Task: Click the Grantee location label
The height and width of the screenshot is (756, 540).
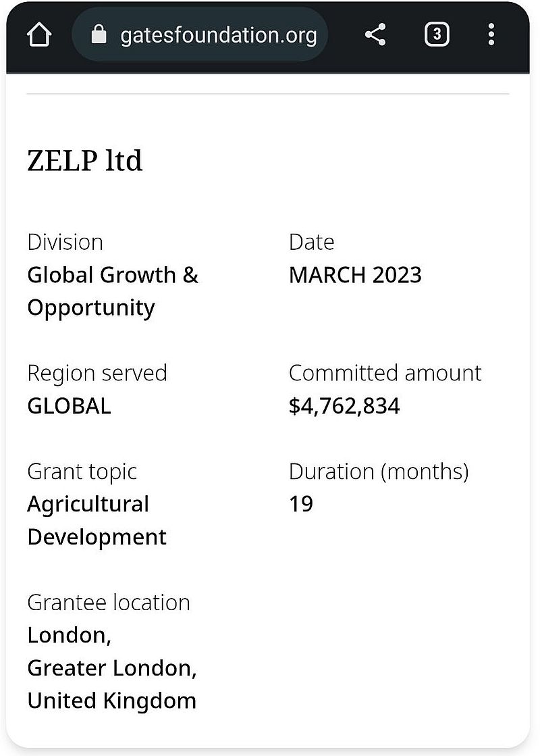Action: click(x=108, y=602)
